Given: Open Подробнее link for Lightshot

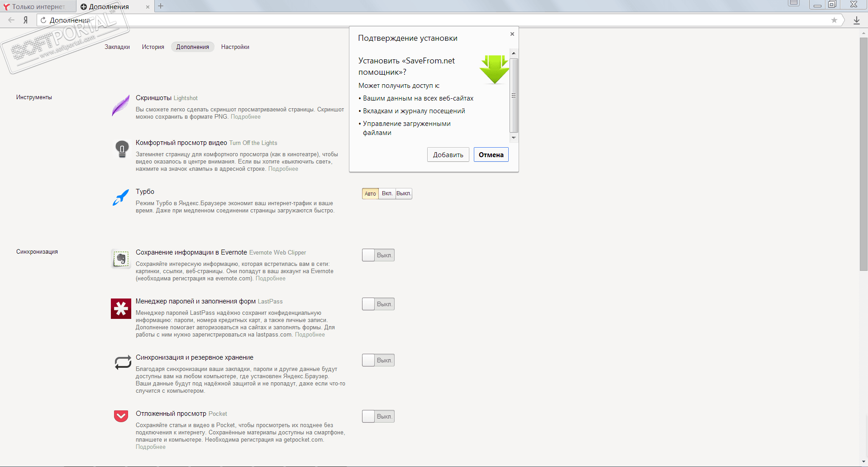Looking at the screenshot, I should [246, 117].
